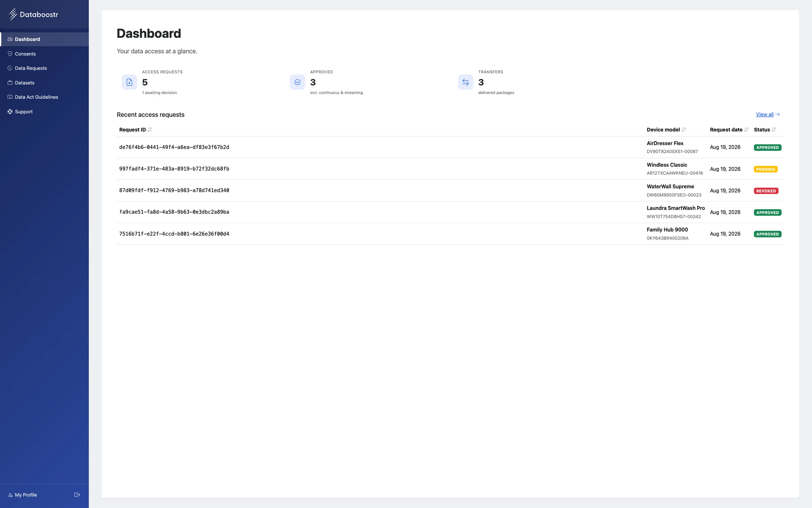The width and height of the screenshot is (812, 508).
Task: Go to Data Requests page
Action: point(44,68)
